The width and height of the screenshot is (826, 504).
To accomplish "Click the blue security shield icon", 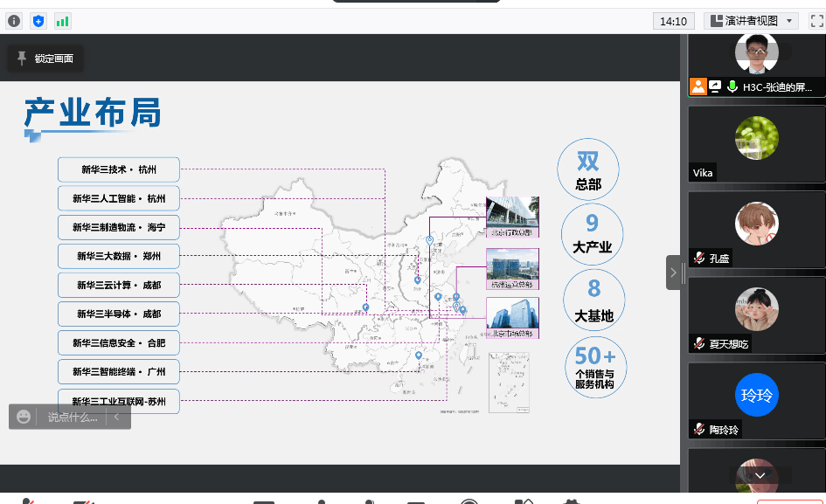I will click(38, 20).
